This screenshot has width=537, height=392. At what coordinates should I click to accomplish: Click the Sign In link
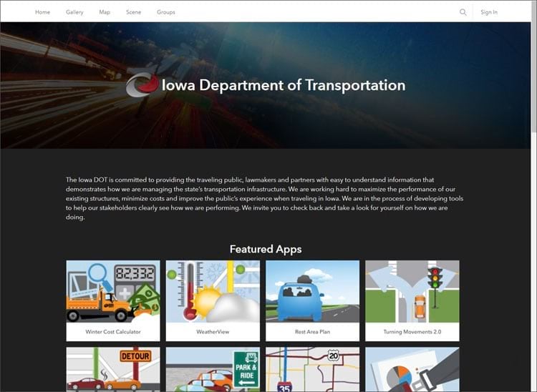click(489, 12)
